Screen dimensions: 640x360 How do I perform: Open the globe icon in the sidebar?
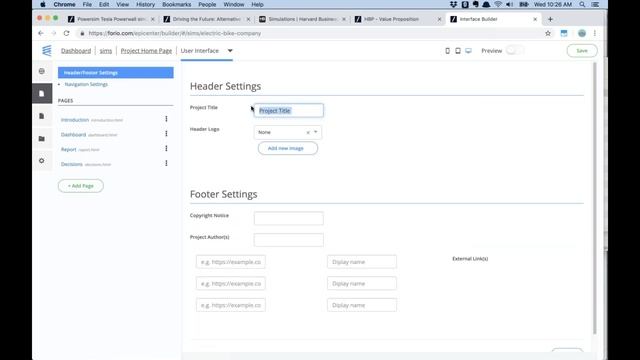[x=42, y=71]
